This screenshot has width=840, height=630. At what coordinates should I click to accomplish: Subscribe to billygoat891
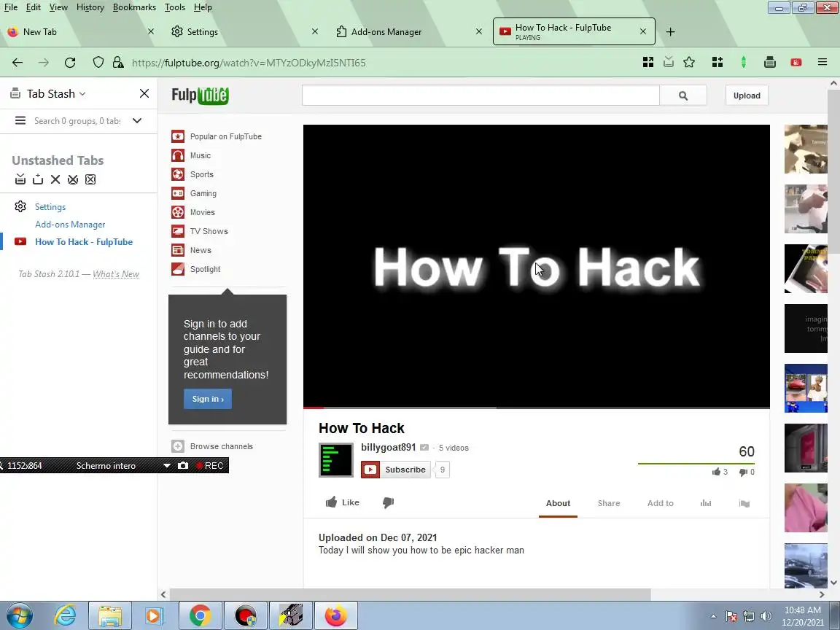tap(396, 470)
